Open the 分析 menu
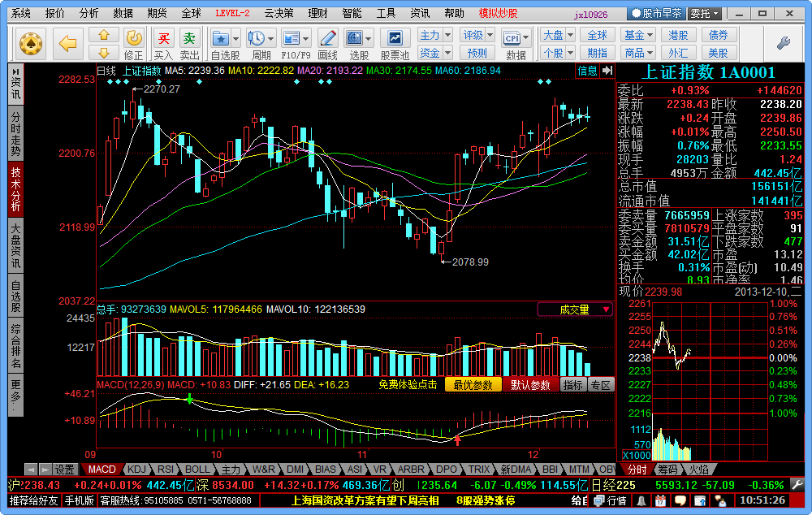The height and width of the screenshot is (515, 812). point(89,14)
